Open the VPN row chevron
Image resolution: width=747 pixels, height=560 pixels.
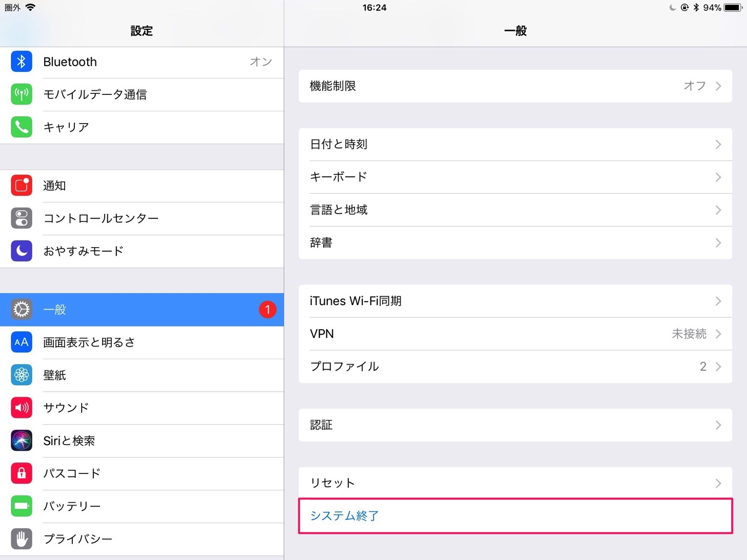[x=718, y=334]
